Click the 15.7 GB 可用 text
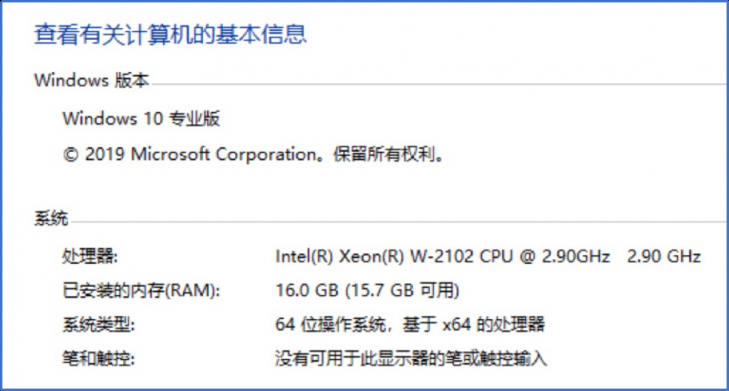Viewport: 729px width, 391px height. coord(402,291)
